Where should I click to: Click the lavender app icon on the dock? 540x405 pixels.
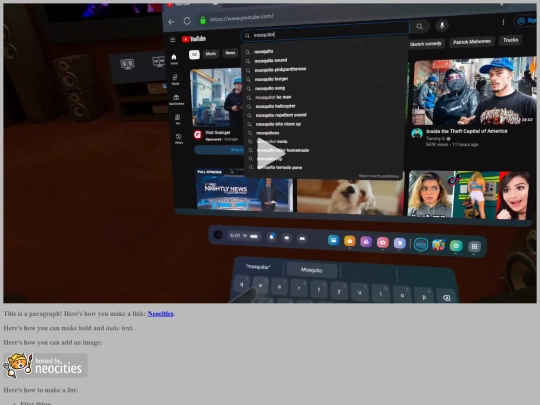tap(399, 243)
